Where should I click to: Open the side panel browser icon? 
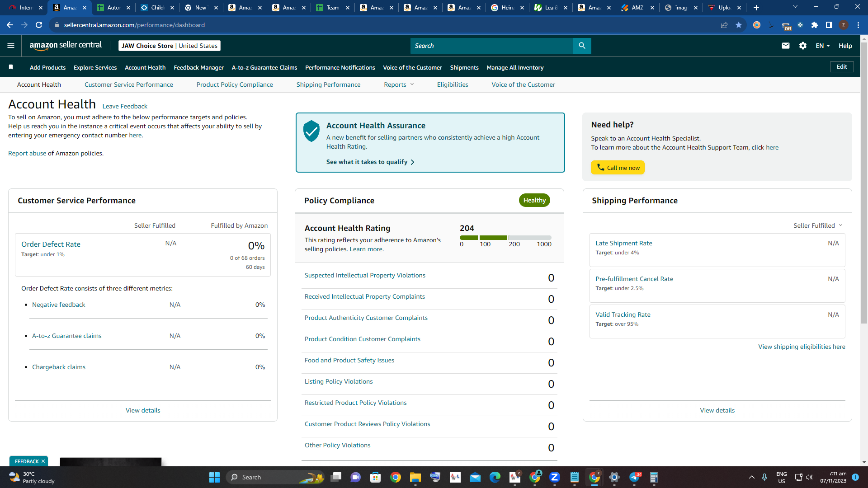[x=829, y=25]
